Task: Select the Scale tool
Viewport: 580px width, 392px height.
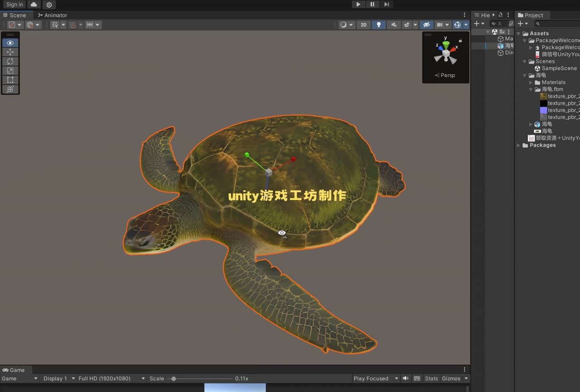Action: (10, 71)
